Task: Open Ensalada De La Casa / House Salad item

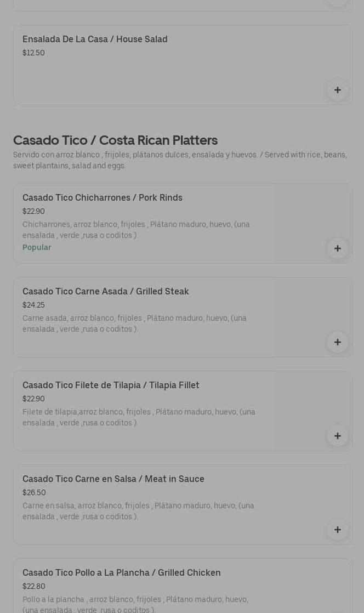Action: (95, 39)
